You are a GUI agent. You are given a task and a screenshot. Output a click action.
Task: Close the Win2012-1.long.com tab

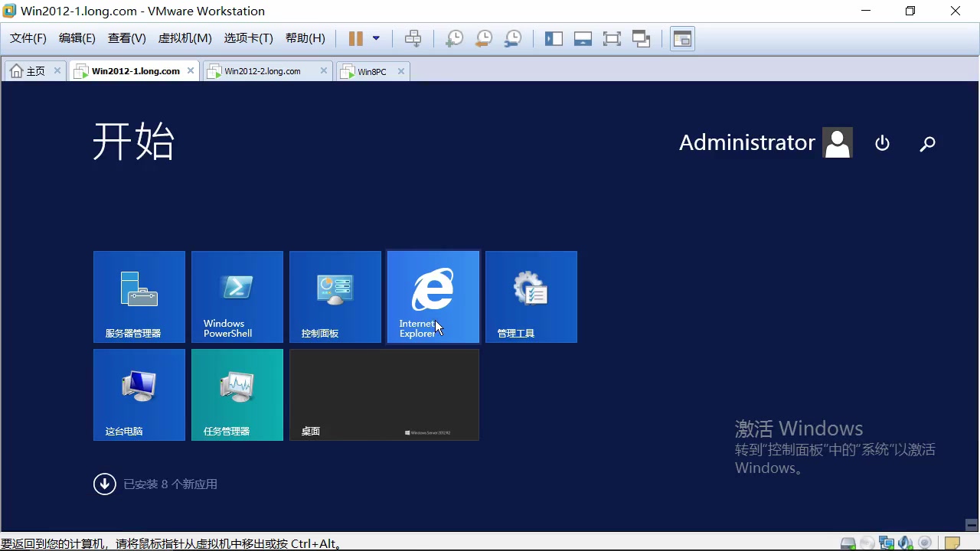pos(191,70)
